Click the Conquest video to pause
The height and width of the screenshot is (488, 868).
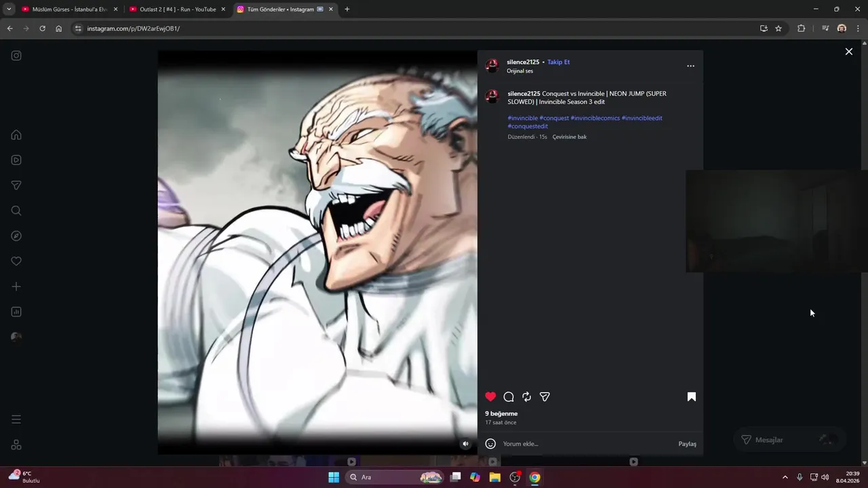[x=317, y=252]
